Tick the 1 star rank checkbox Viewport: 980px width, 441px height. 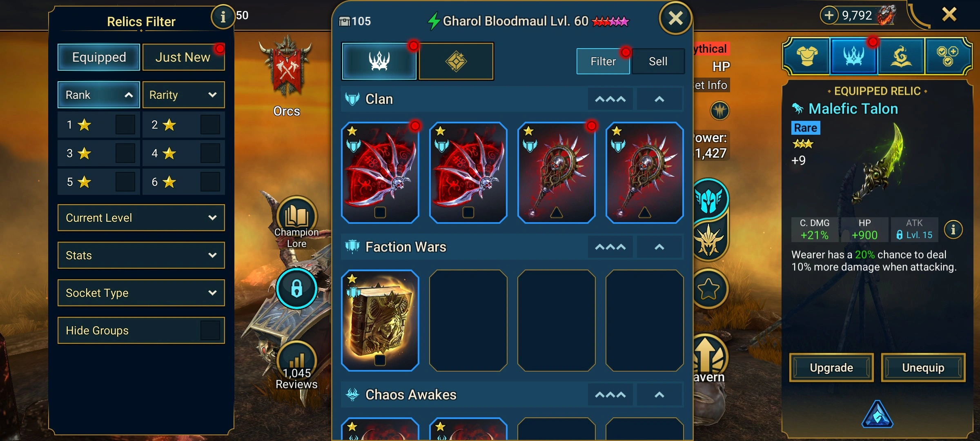pyautogui.click(x=125, y=125)
